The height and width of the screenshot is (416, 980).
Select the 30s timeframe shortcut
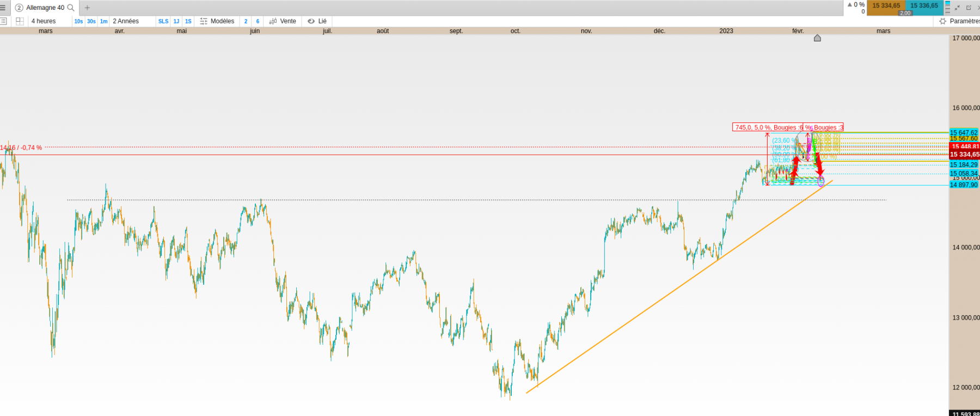[91, 21]
